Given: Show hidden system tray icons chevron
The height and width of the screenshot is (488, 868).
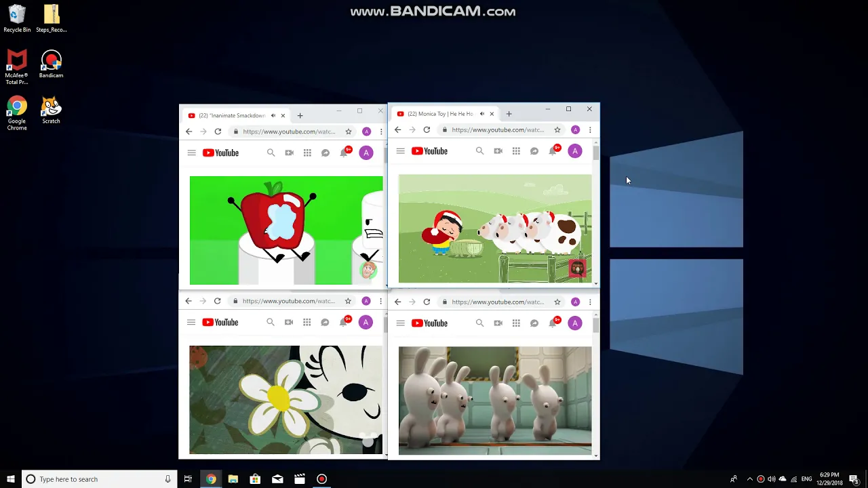Looking at the screenshot, I should click(749, 479).
